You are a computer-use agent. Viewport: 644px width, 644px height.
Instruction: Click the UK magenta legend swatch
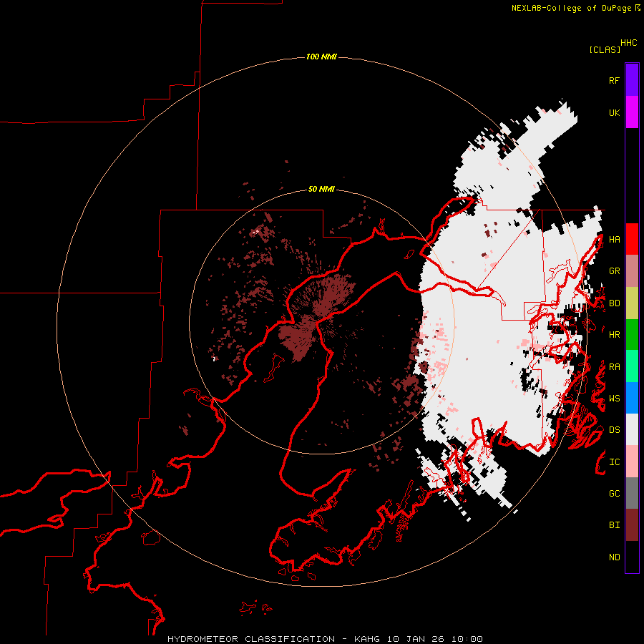tap(632, 112)
